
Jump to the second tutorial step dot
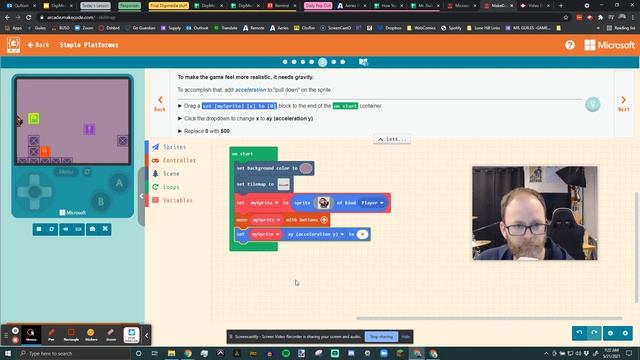click(x=294, y=62)
